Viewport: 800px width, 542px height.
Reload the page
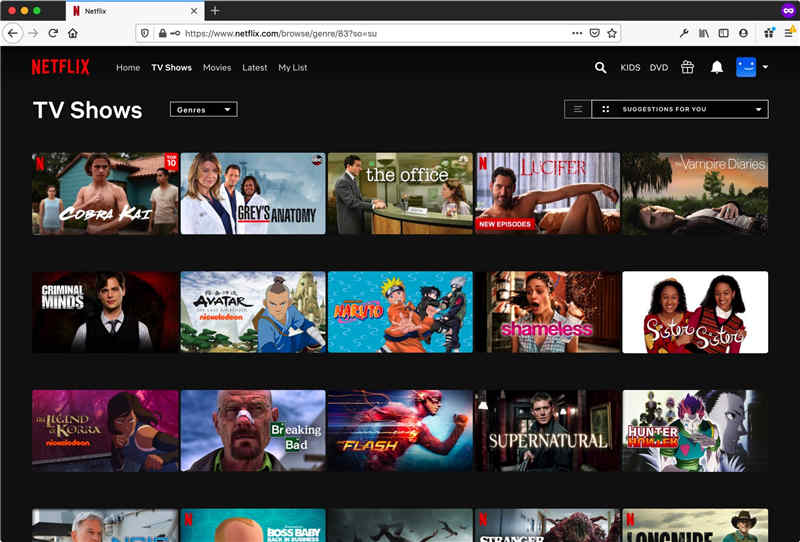click(53, 33)
